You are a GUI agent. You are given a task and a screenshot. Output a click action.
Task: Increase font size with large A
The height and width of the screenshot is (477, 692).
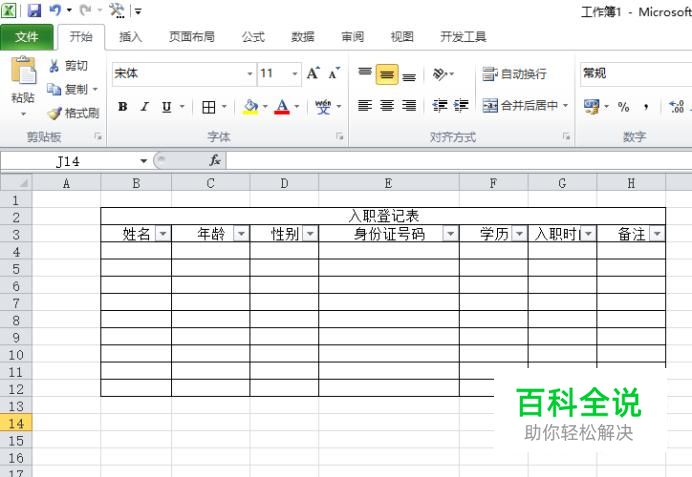313,73
